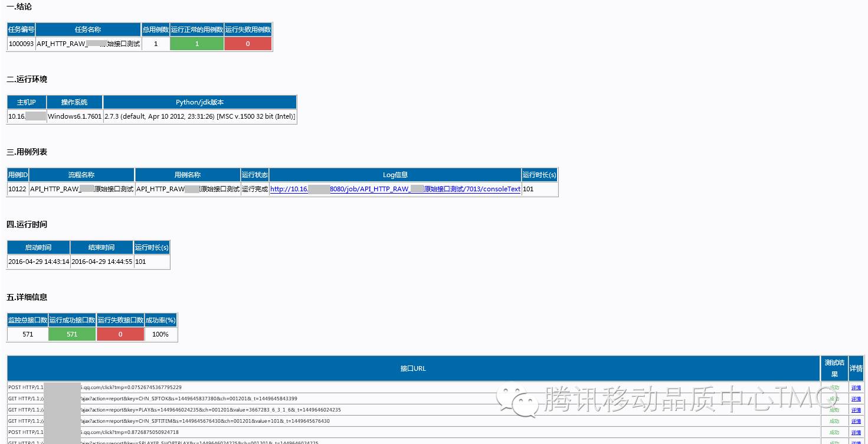Select the 101 duration cell in the 运行时间 table
868x444 pixels.
(x=152, y=262)
